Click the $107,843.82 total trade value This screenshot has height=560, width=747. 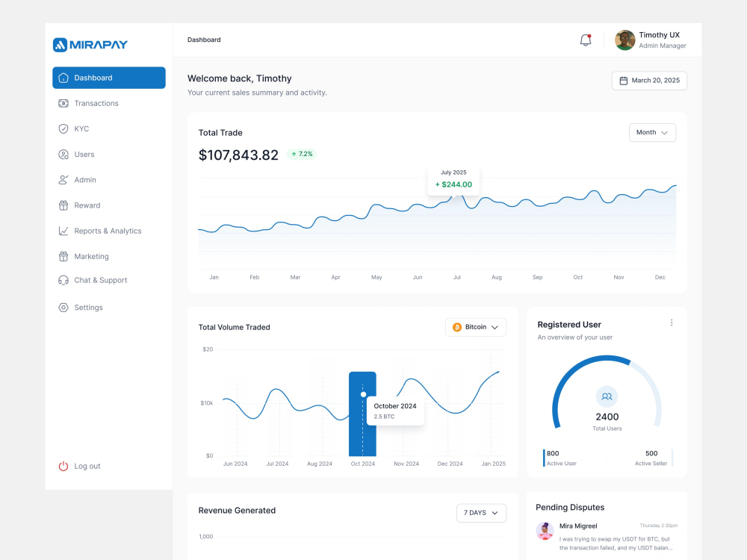[238, 155]
